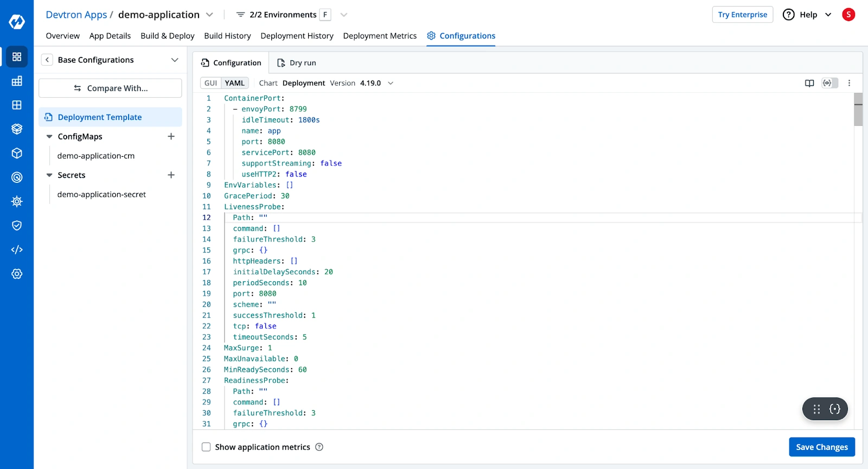868x469 pixels.
Task: Click the Devtron logo in the sidebar
Action: point(17,22)
